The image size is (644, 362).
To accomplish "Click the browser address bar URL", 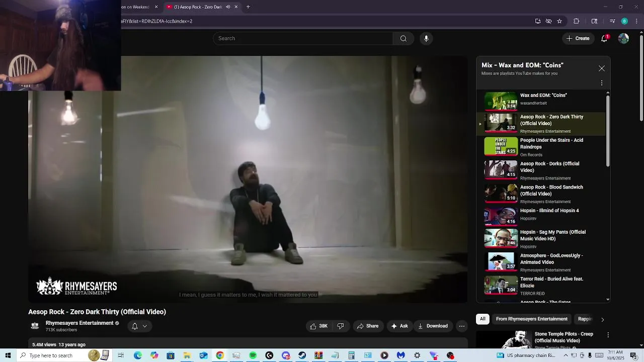I will coord(156,21).
